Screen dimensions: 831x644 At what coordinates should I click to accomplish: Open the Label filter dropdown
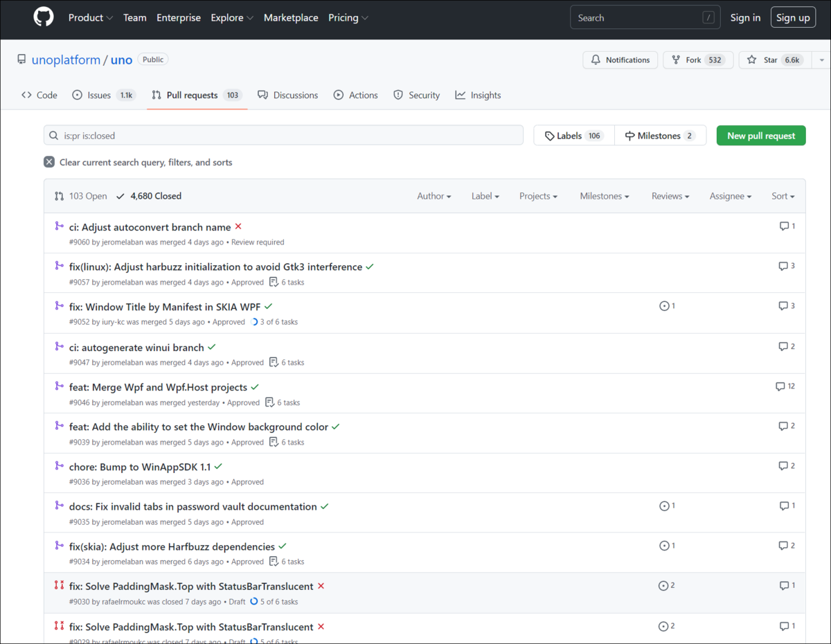485,196
